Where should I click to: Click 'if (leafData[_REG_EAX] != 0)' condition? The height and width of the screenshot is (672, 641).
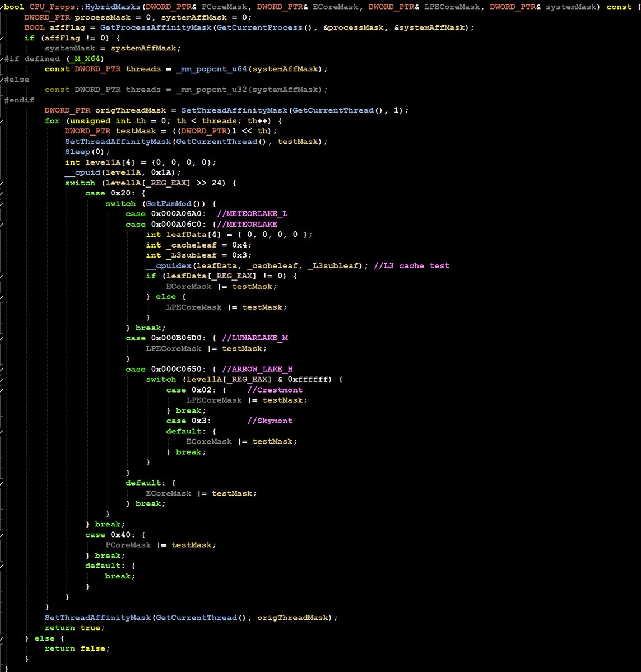coord(216,276)
